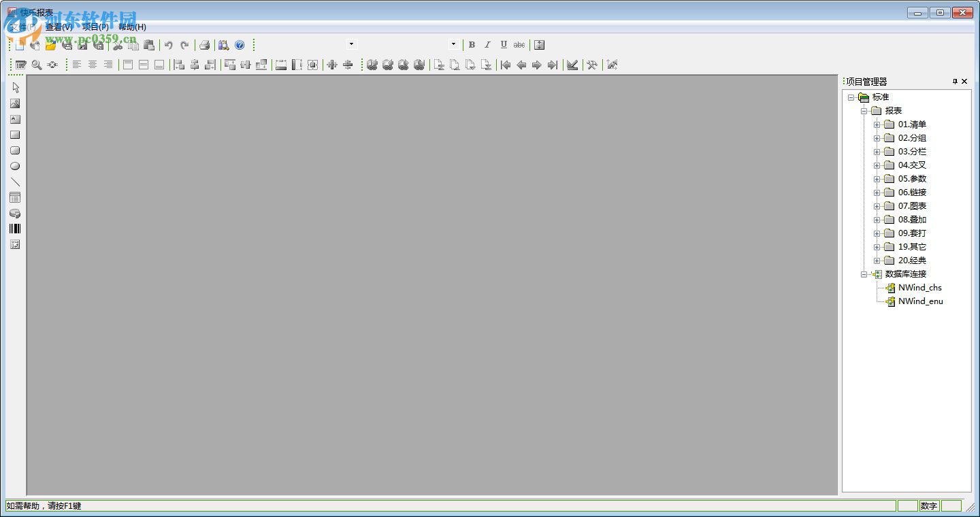Select the 20.经典 folder

(912, 261)
